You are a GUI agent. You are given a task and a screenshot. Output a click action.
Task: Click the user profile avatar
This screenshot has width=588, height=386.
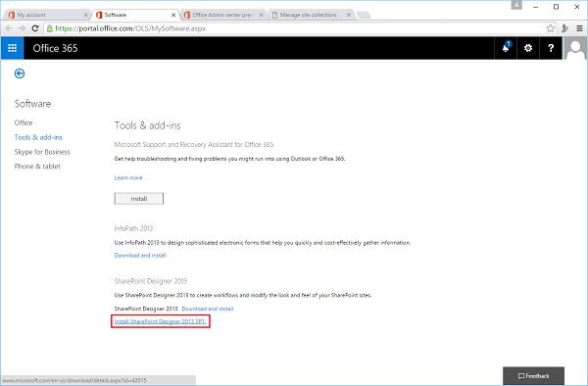click(575, 48)
